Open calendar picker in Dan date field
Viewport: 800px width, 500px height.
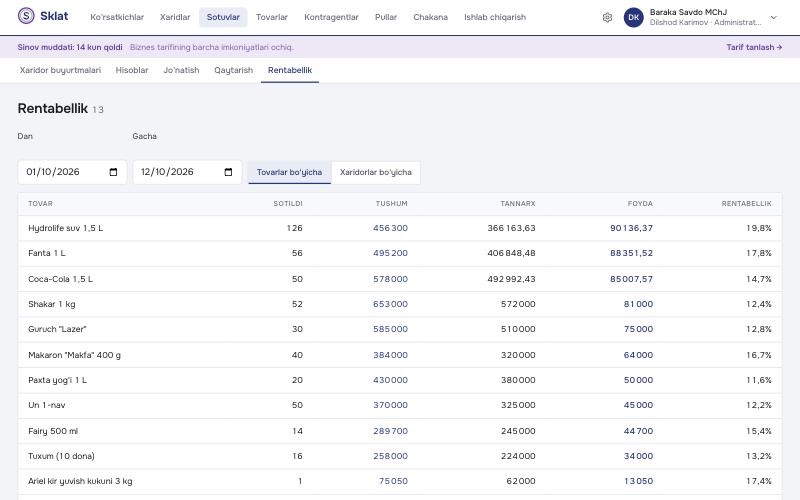[113, 172]
